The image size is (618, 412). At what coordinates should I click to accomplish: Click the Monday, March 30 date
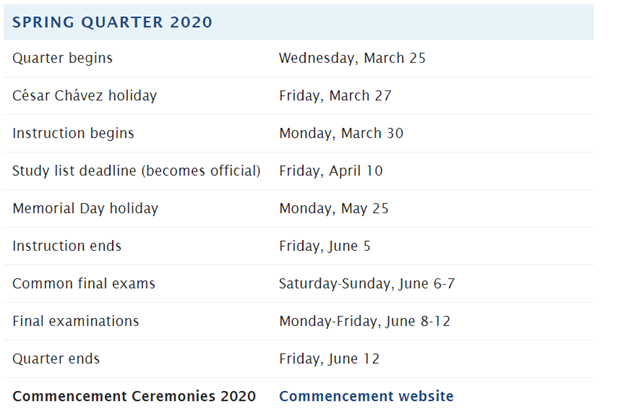[x=341, y=133]
